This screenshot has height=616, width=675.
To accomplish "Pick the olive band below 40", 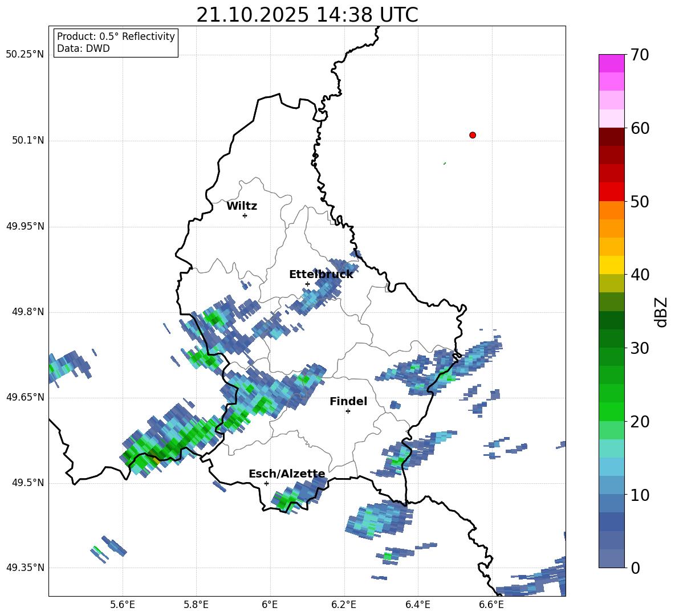I will coord(611,283).
